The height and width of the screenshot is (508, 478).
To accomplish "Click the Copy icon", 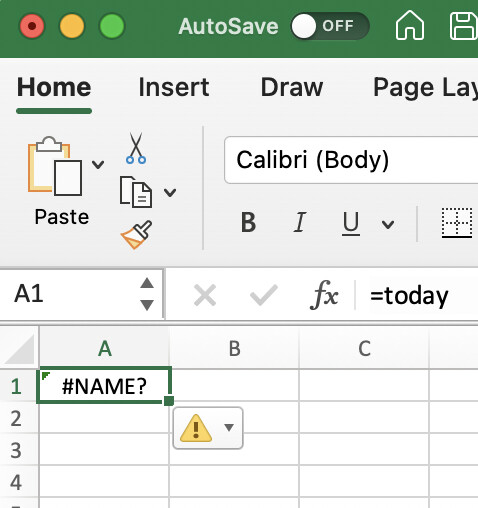I will pos(136,192).
